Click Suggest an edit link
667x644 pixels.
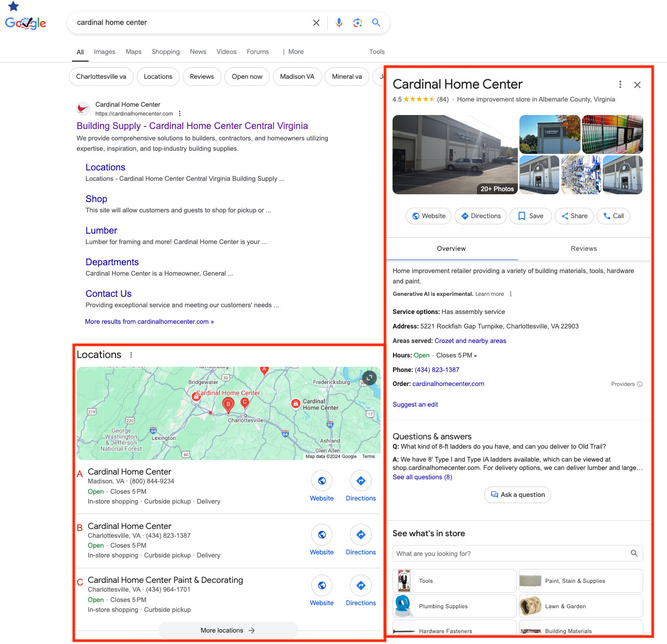coord(415,405)
